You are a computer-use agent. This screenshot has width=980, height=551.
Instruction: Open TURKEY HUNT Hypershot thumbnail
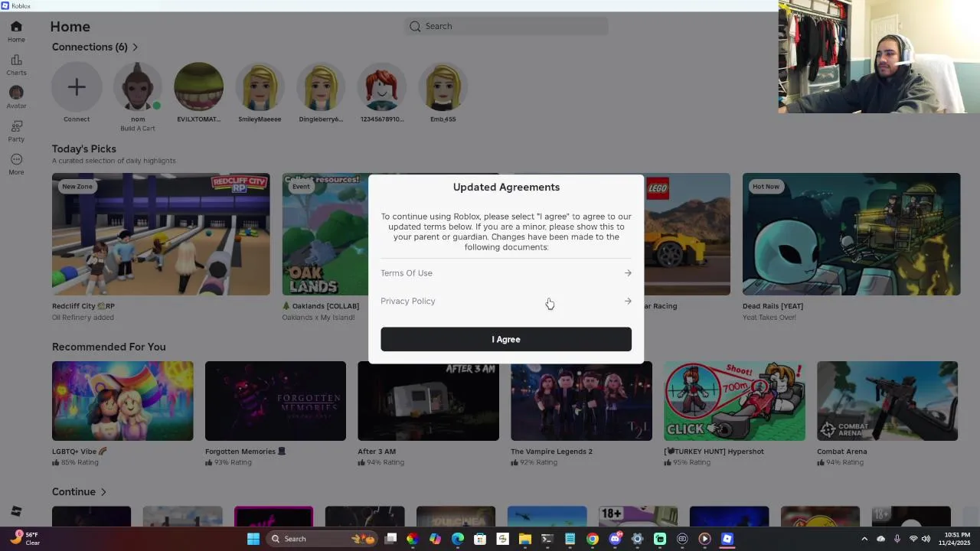(734, 401)
